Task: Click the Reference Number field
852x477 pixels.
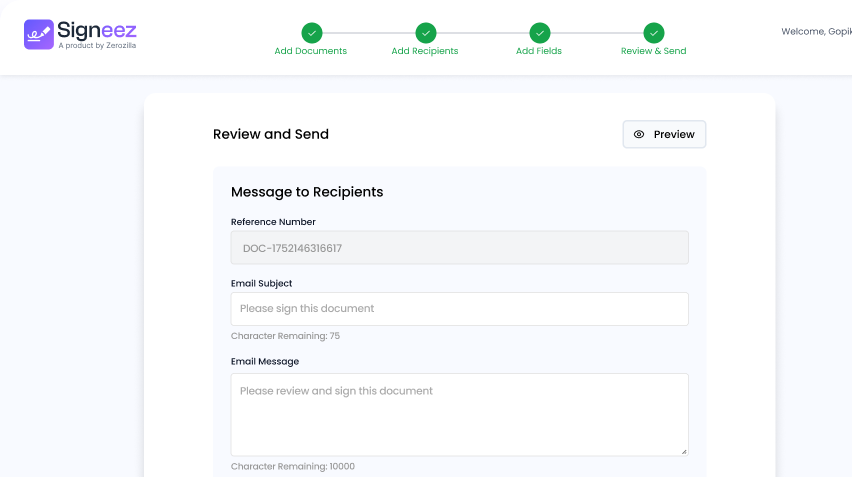Action: 459,248
